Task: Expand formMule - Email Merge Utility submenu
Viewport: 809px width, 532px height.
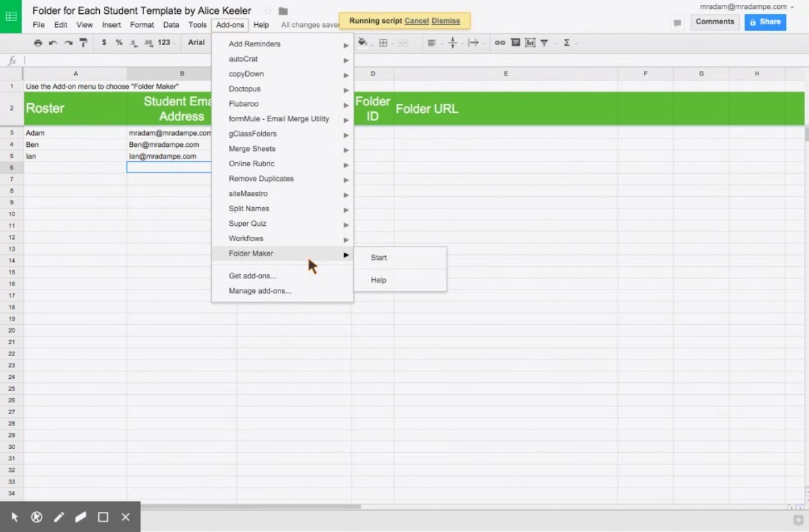Action: [x=282, y=119]
